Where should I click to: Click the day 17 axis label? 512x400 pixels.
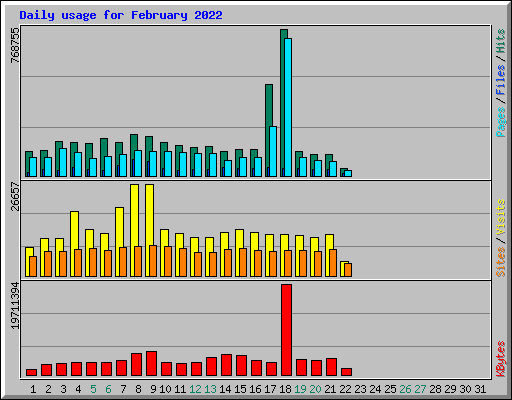[x=270, y=389]
